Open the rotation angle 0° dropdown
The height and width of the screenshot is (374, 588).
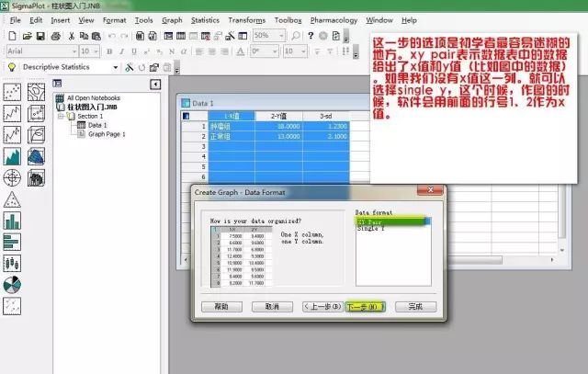click(x=275, y=51)
